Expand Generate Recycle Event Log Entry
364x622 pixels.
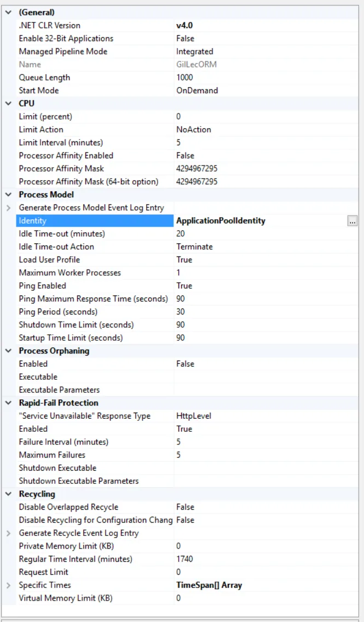tap(8, 533)
